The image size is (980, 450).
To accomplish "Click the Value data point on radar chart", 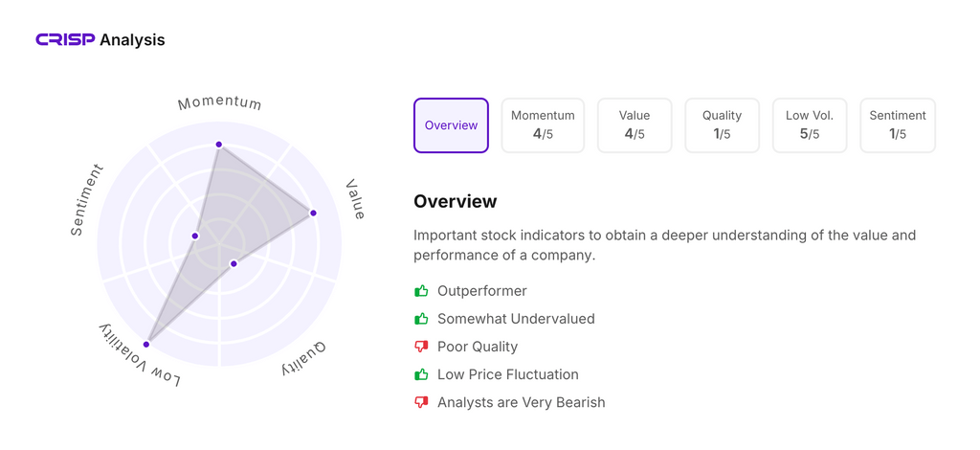I will tap(313, 213).
